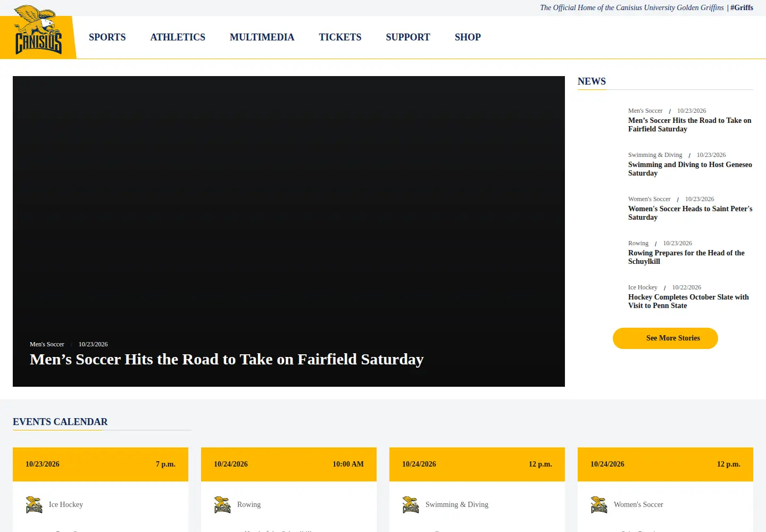This screenshot has height=532, width=766.
Task: Open the SUPPORT menu
Action: [408, 37]
